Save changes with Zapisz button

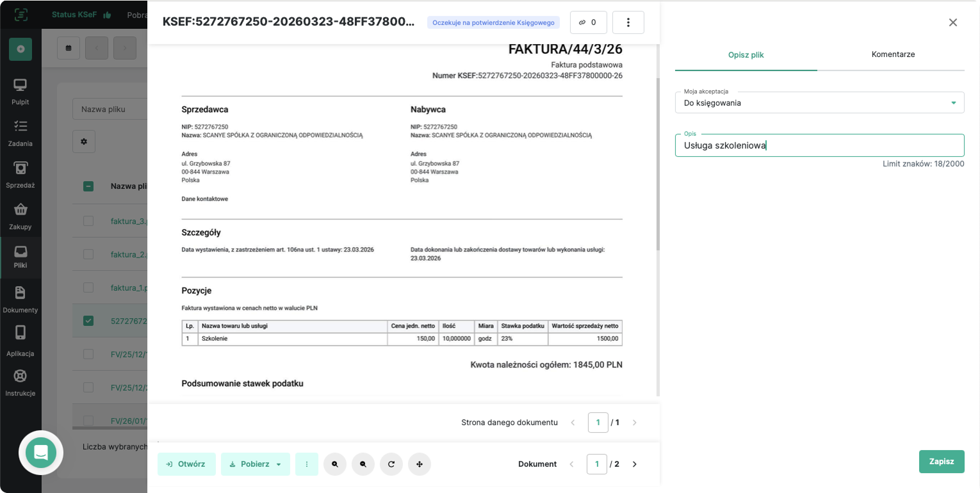[x=942, y=462]
